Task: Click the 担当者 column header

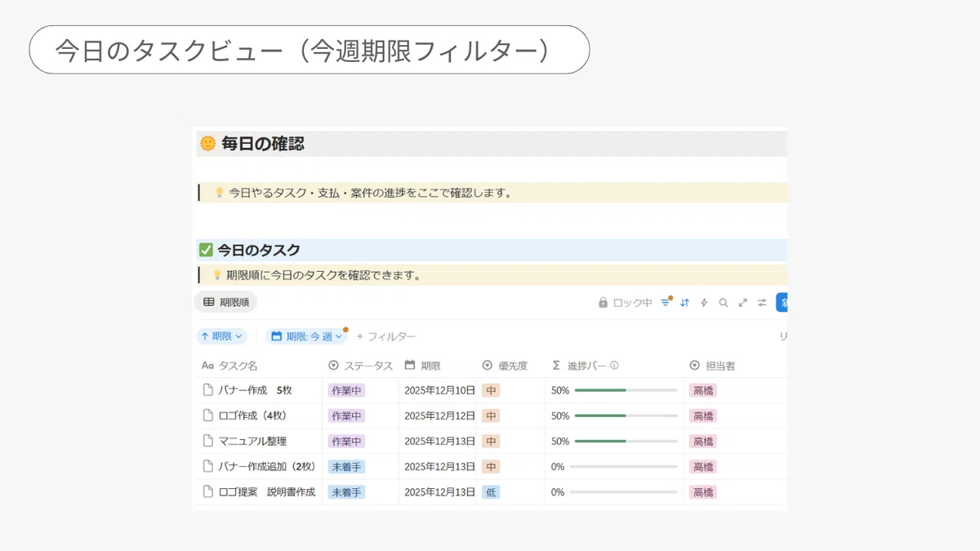Action: pyautogui.click(x=712, y=366)
